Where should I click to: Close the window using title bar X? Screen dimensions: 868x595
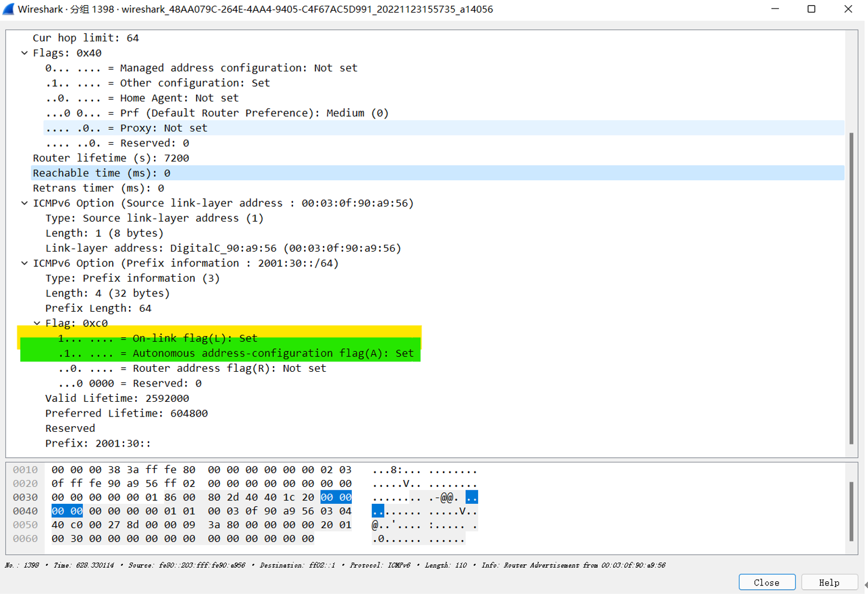click(x=848, y=9)
